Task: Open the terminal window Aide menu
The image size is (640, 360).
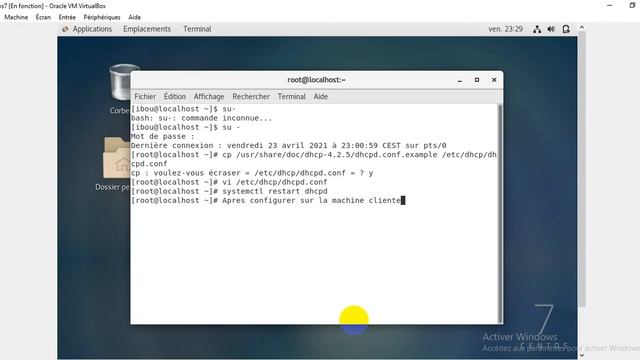Action: pos(320,97)
